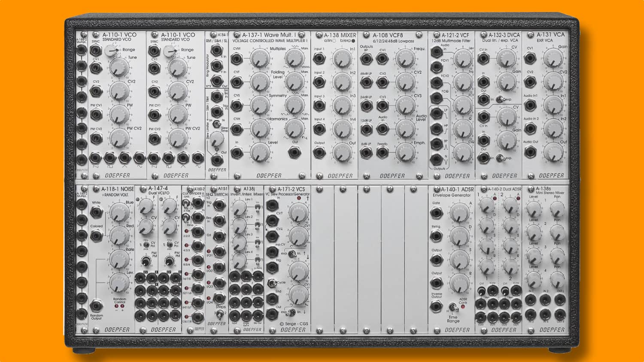Screen dimensions: 644x362
Task: Click the Inverse Output jack on A-140-1 ADSR
Action: [x=436, y=306]
